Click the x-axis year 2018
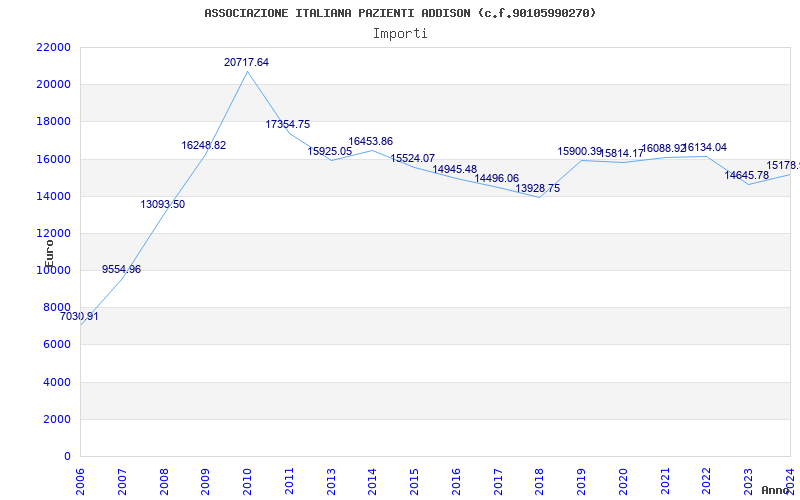 [x=540, y=481]
